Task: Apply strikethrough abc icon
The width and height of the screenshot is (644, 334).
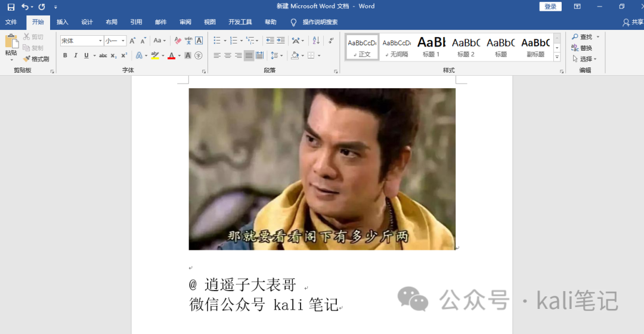Action: pyautogui.click(x=103, y=55)
